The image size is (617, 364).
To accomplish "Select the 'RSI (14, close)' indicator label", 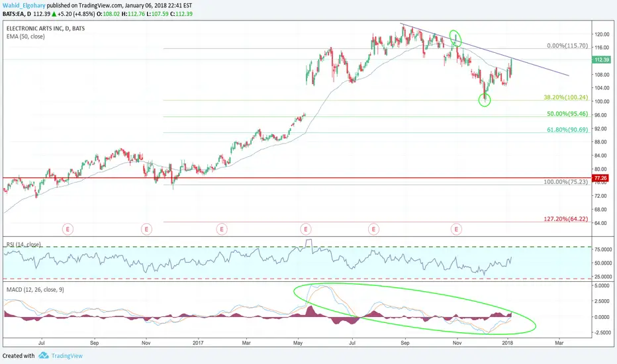I will pos(23,244).
